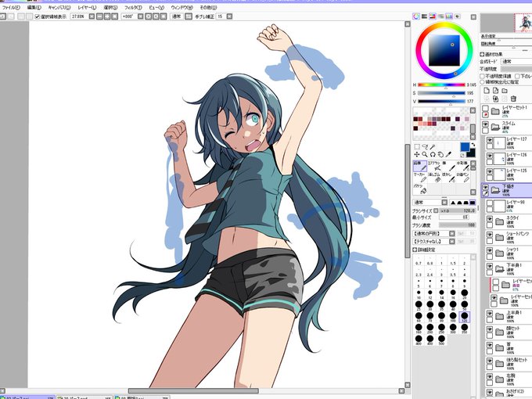532x399 pixels.
Task: Hide the ネクタイ layer folder
Action: (490, 219)
